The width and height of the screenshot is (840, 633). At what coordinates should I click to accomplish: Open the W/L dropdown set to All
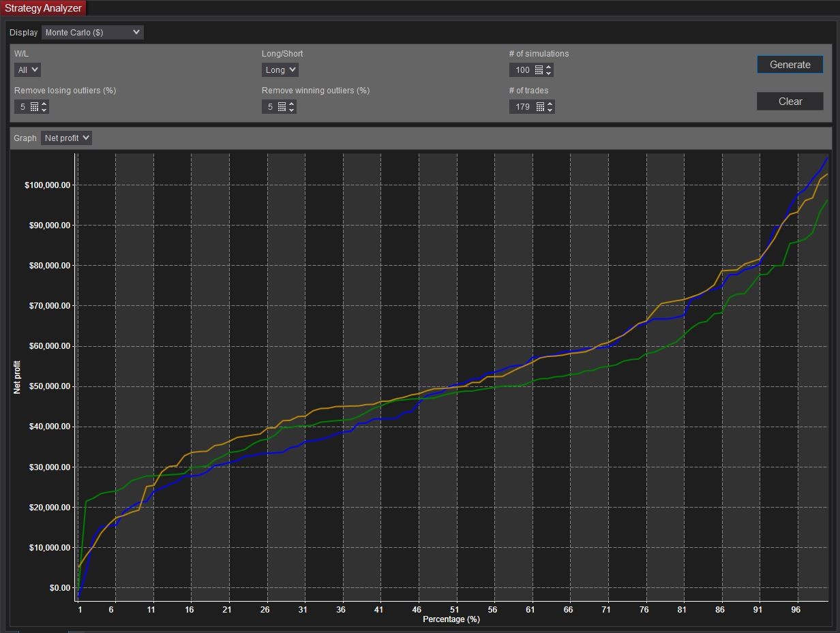click(x=27, y=70)
